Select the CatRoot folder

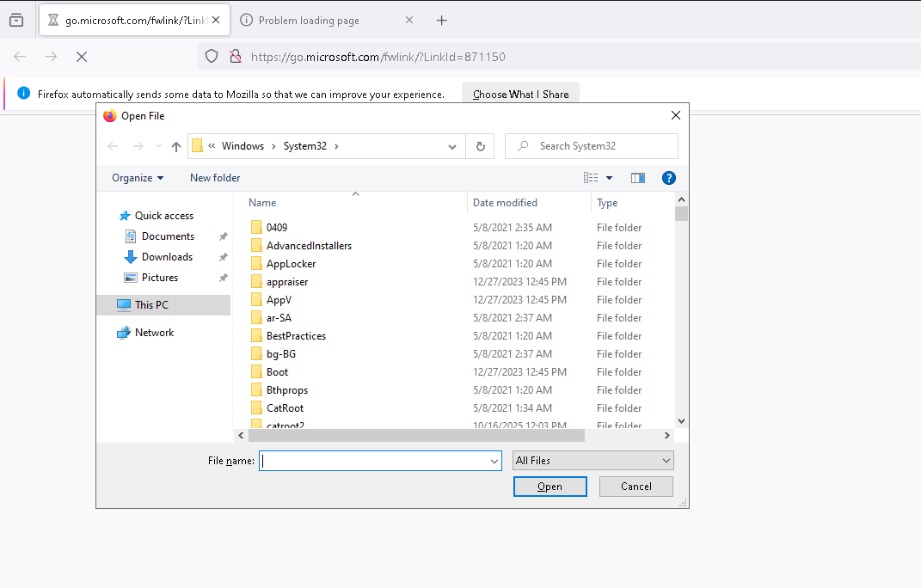pyautogui.click(x=285, y=408)
